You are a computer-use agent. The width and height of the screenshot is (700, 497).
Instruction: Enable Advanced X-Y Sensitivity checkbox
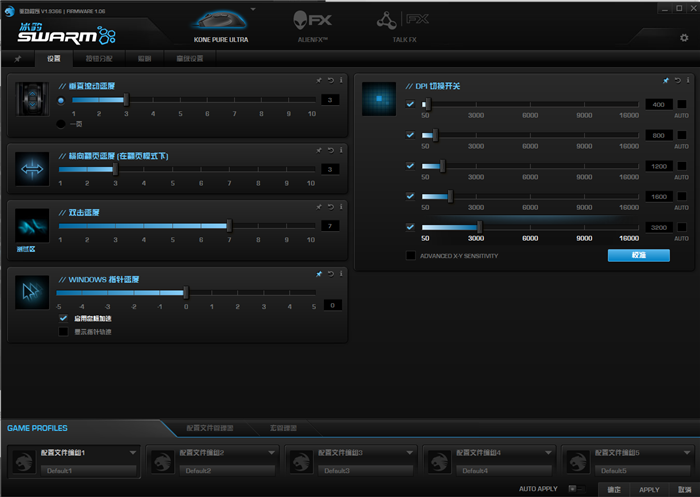click(411, 255)
